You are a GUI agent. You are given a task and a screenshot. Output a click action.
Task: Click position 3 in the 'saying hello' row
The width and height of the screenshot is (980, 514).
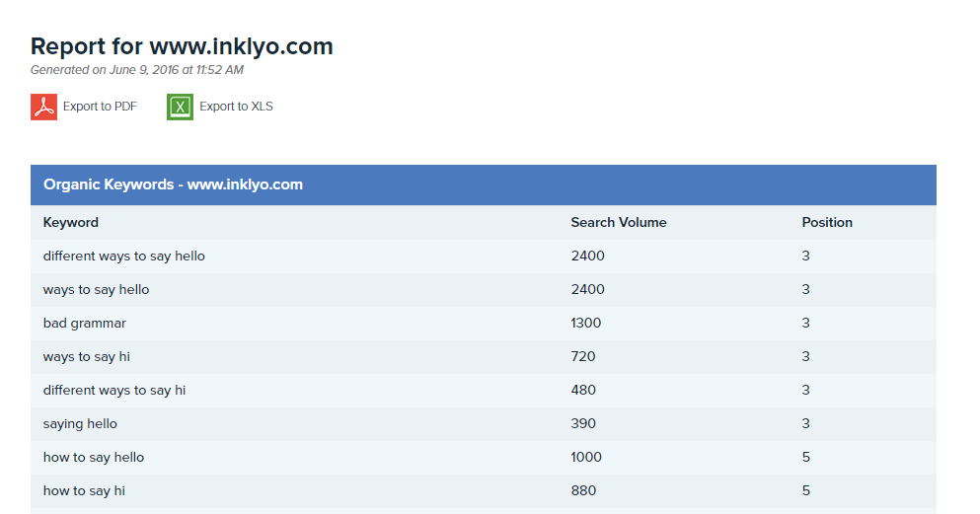tap(805, 423)
